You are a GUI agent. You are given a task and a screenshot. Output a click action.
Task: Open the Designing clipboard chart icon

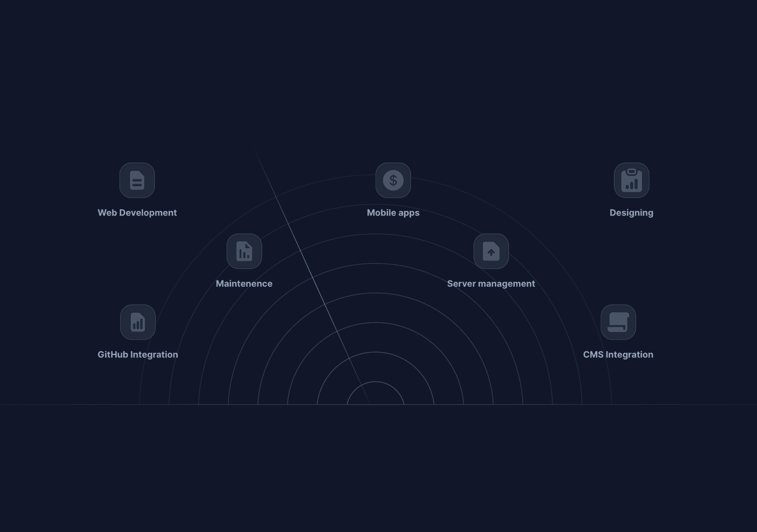tap(632, 180)
